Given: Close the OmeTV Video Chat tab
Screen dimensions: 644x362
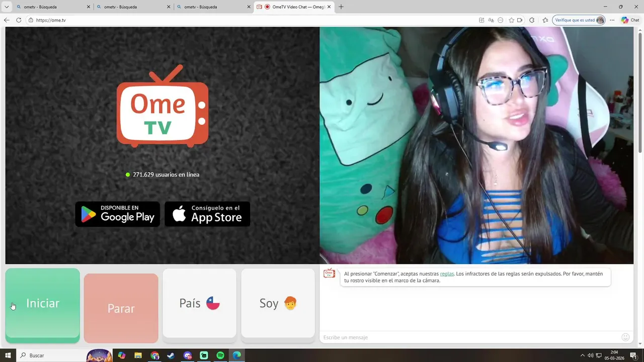Looking at the screenshot, I should pos(329,7).
